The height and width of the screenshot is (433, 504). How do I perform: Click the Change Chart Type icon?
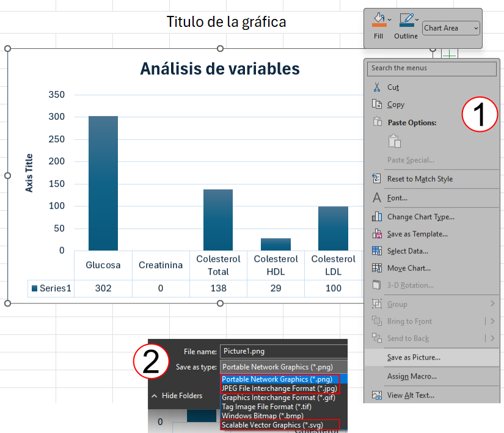(377, 217)
